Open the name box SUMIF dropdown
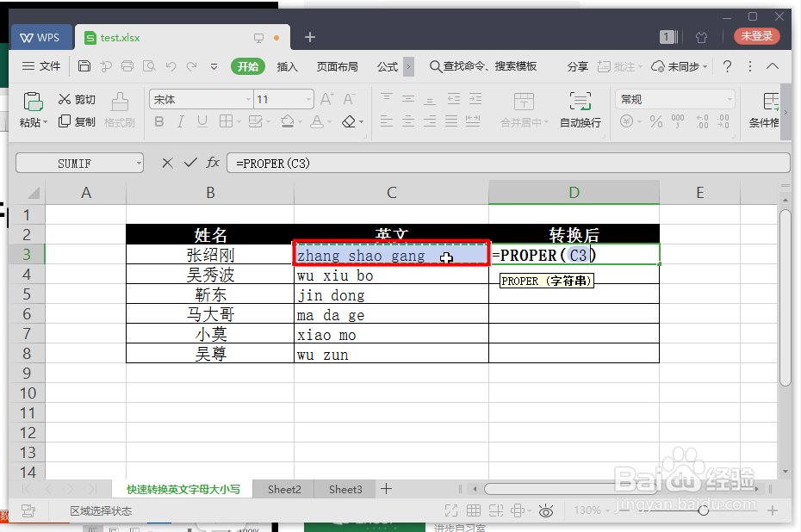 (x=139, y=164)
